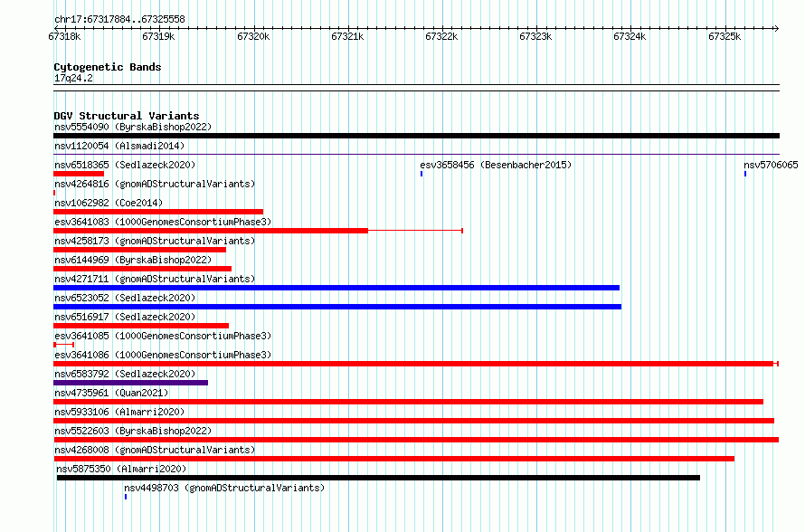Click the red bar under nsv4735961
This screenshot has height=532, width=805.
(x=408, y=402)
